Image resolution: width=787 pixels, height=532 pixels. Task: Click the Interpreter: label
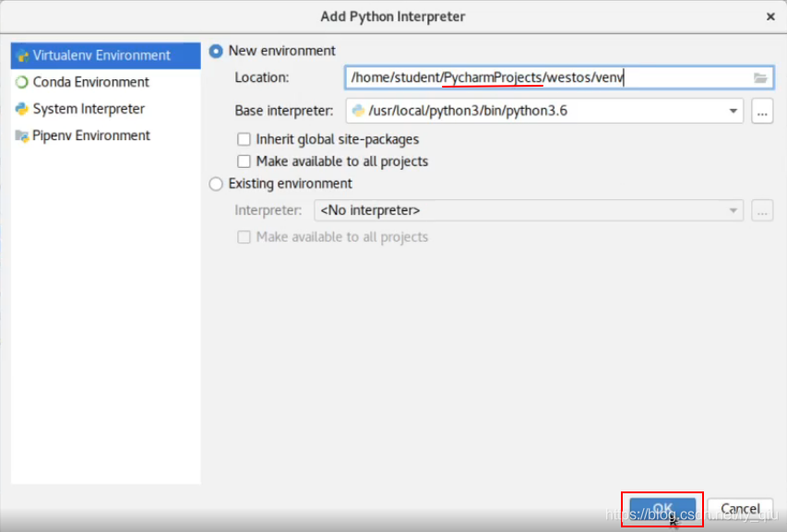[x=268, y=210]
